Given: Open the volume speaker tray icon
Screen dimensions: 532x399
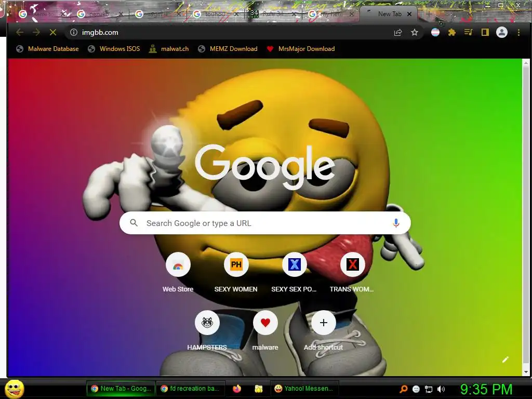Looking at the screenshot, I should tap(441, 389).
